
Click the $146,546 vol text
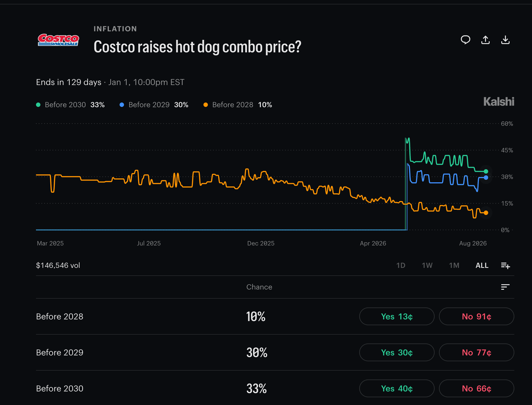point(58,265)
